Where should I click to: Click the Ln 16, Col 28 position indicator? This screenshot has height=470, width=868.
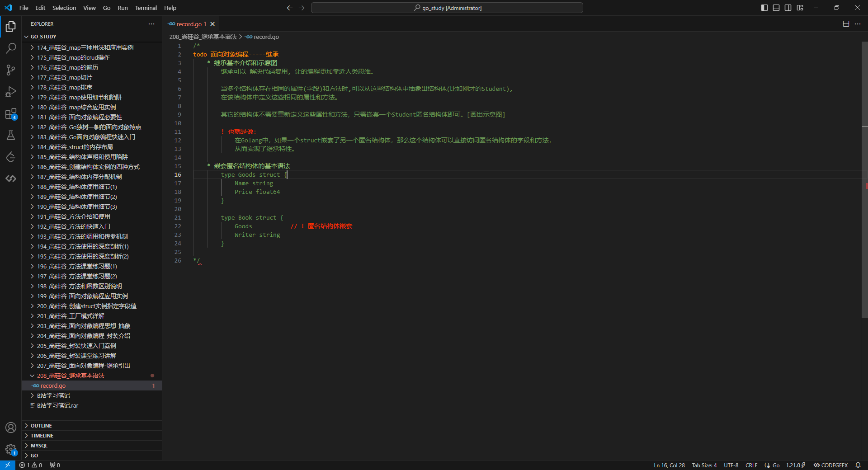669,465
